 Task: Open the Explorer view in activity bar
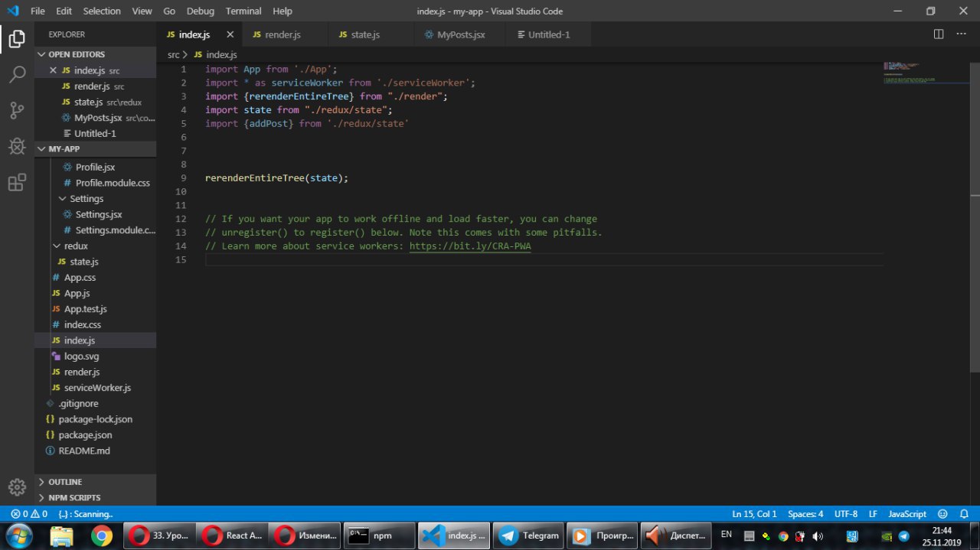17,39
